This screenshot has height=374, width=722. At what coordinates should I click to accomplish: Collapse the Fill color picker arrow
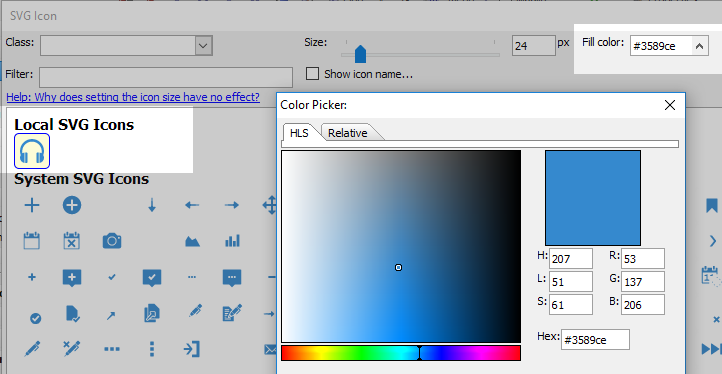(699, 46)
